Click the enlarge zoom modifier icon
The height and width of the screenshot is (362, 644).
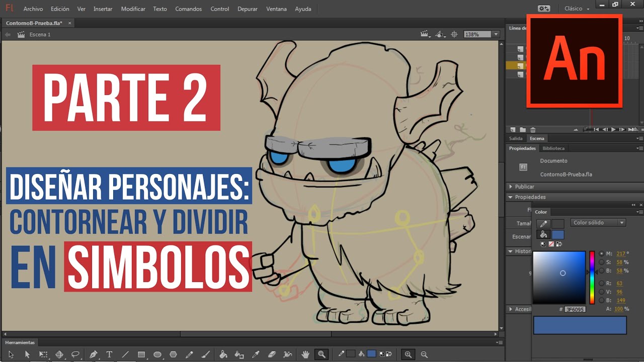tap(408, 354)
